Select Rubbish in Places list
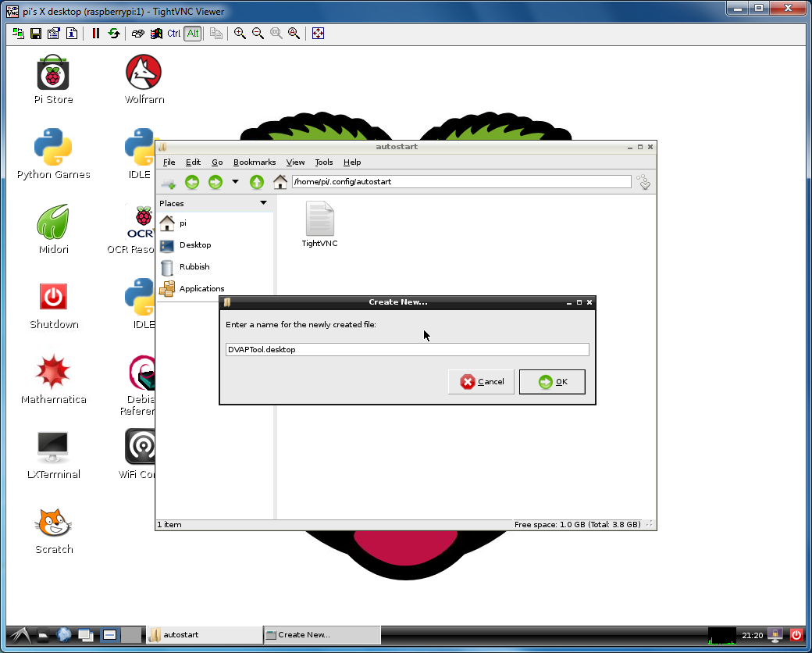 click(215, 266)
